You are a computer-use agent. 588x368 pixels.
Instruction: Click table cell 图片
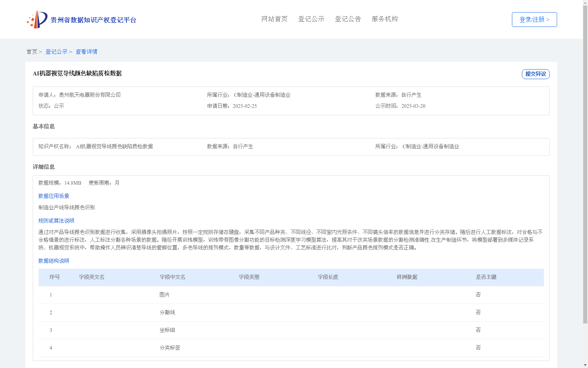tap(165, 295)
